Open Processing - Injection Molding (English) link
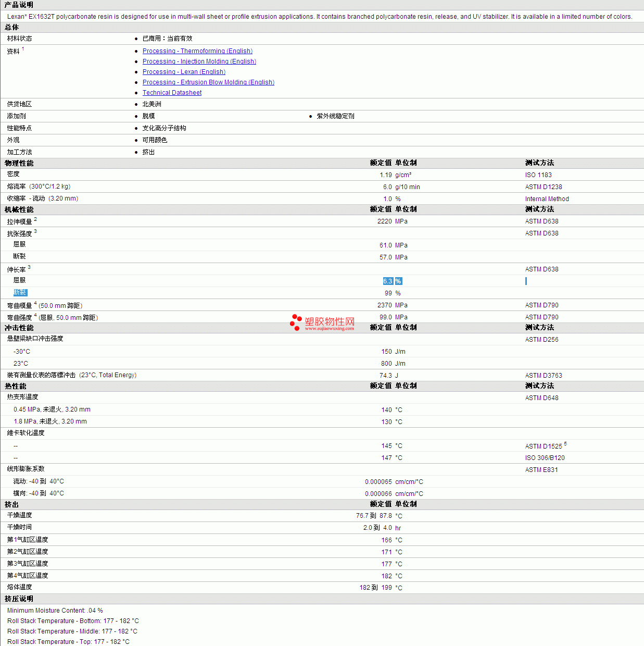This screenshot has width=644, height=646. coord(199,61)
